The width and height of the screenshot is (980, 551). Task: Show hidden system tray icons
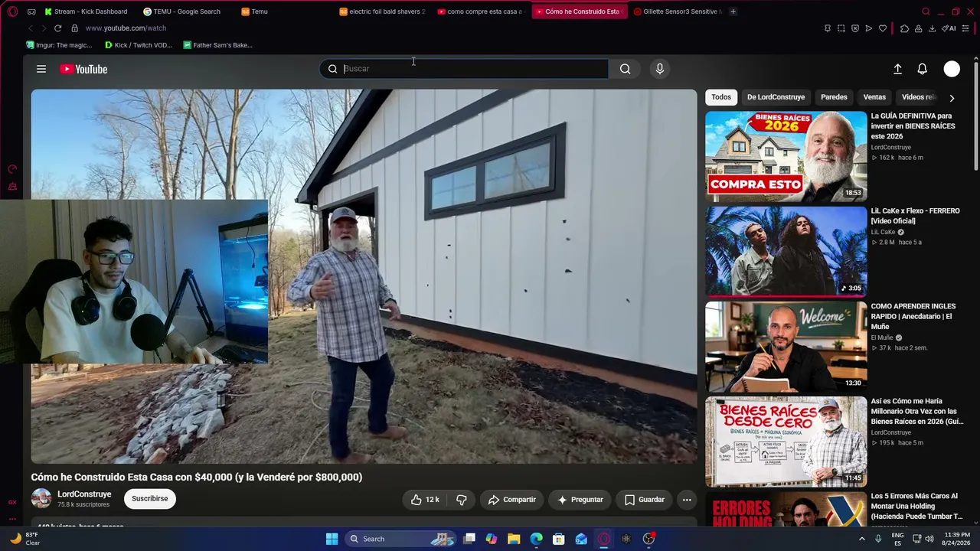(861, 539)
